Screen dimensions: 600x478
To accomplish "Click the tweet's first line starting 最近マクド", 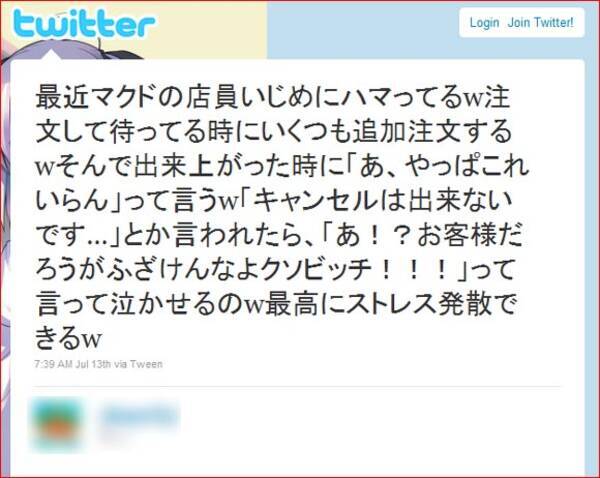I will click(272, 97).
